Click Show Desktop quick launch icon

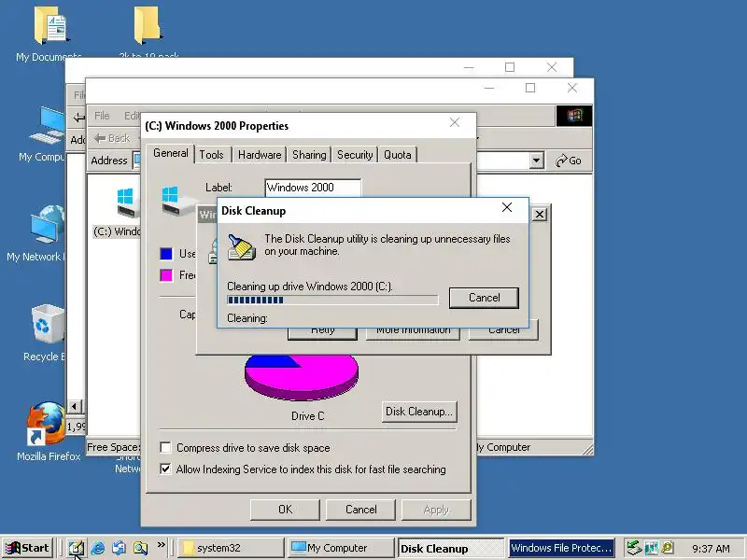76,548
